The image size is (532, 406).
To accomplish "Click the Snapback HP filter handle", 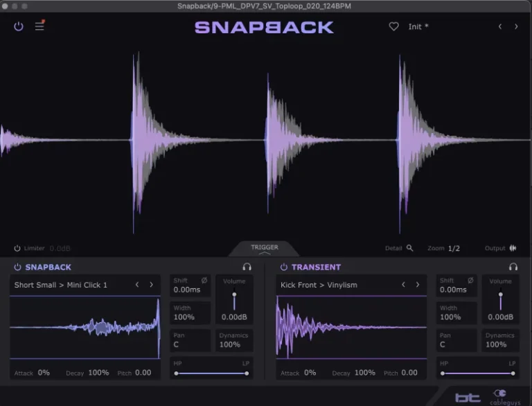I will [x=176, y=373].
